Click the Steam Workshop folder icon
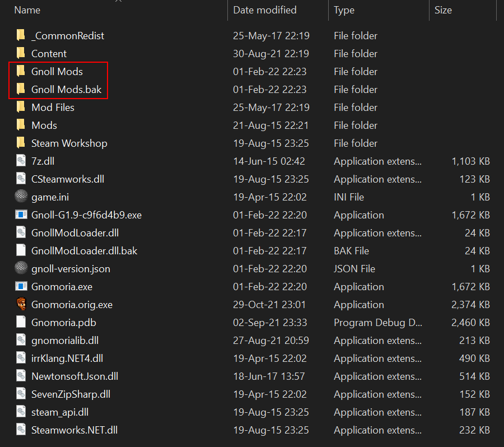Viewport: 504px width, 447px height. [x=21, y=143]
